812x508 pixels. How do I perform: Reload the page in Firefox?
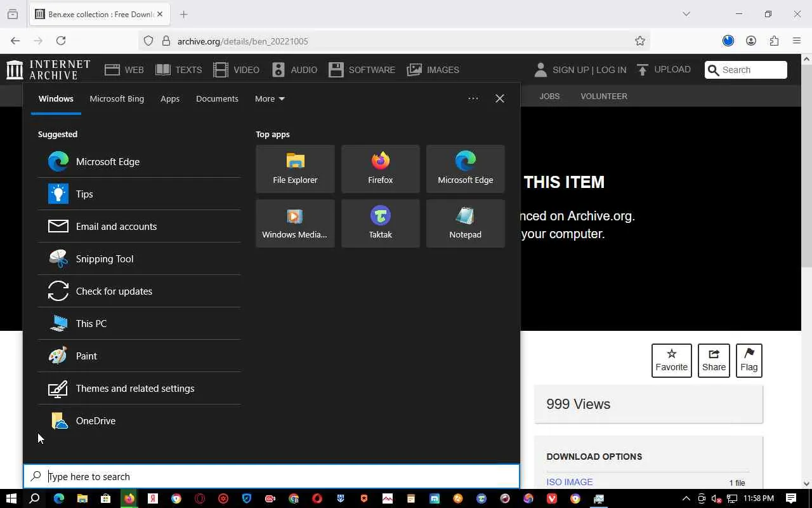click(x=61, y=41)
